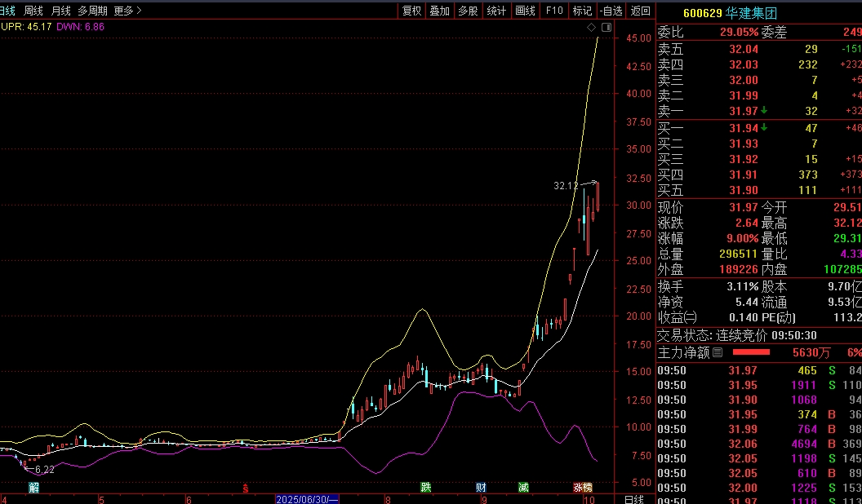Click 买四 price 31.91

[x=744, y=175]
